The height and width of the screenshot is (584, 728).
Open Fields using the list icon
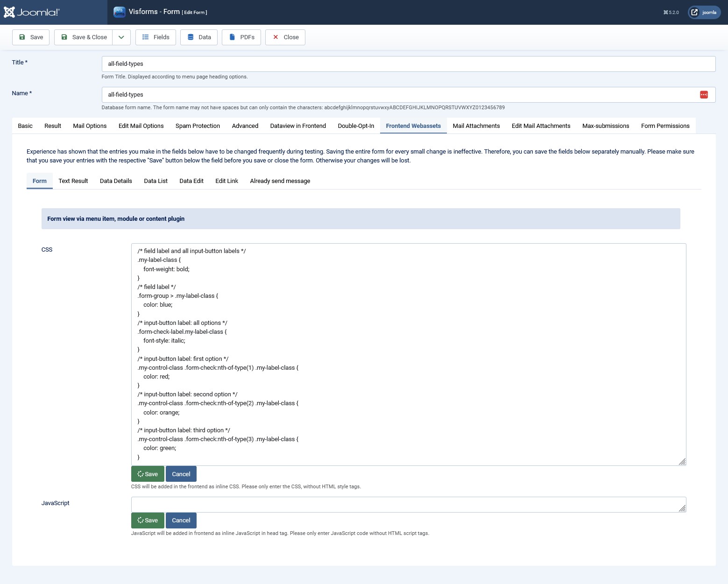click(145, 37)
